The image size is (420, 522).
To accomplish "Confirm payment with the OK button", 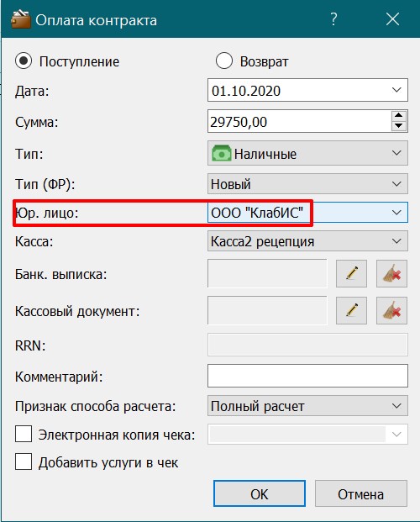I will pyautogui.click(x=260, y=493).
